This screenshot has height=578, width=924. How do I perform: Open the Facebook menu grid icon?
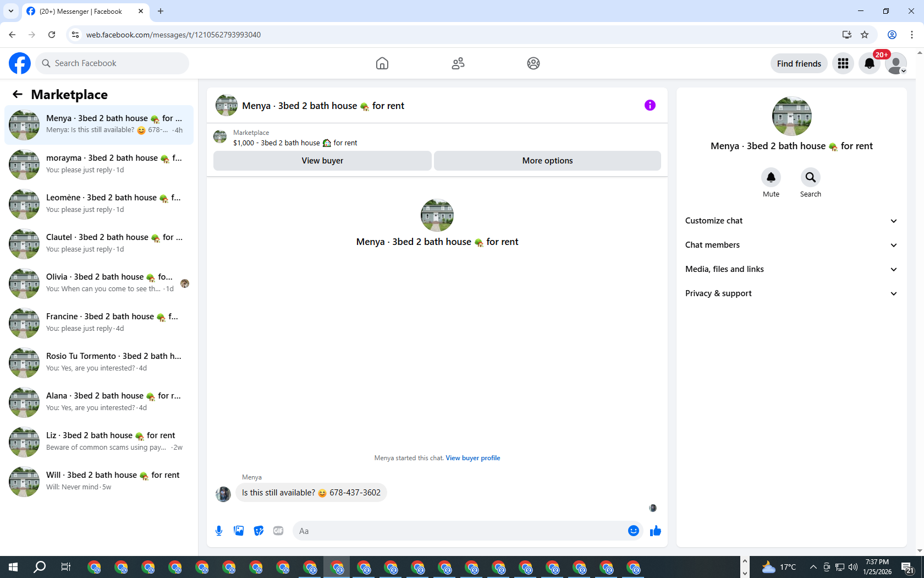tap(843, 63)
